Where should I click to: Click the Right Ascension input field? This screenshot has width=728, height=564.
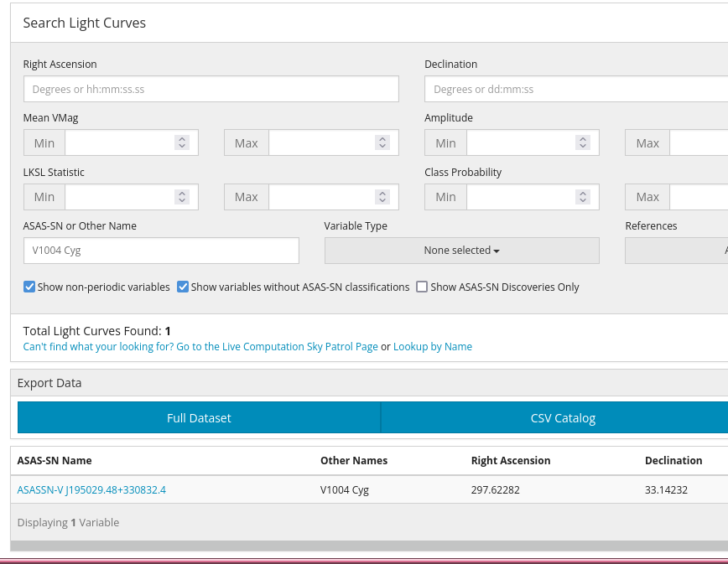point(211,90)
